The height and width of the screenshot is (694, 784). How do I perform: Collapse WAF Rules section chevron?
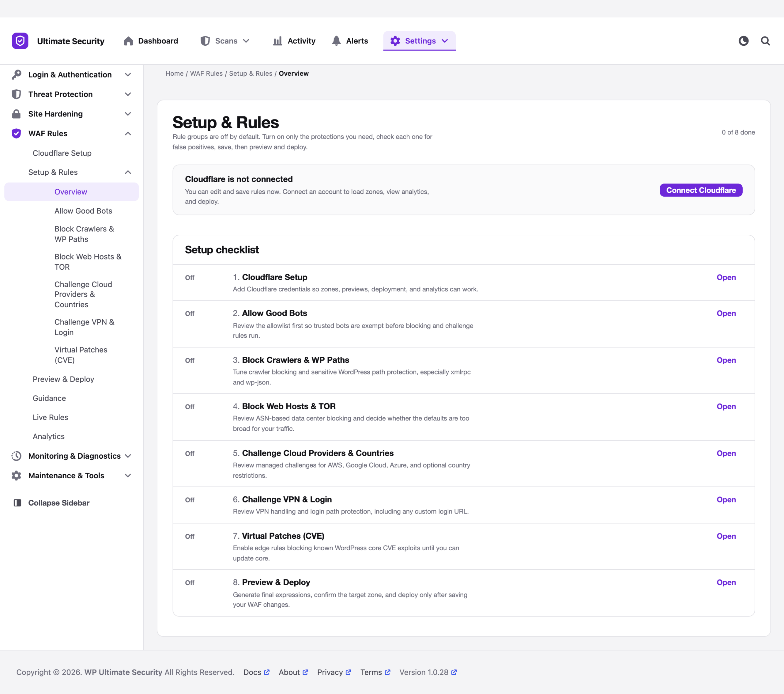pyautogui.click(x=128, y=133)
